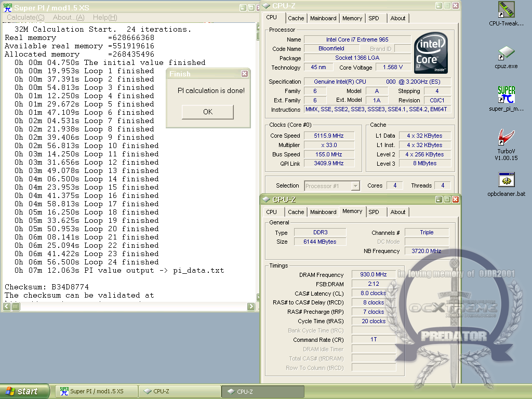Open the CPU-Tweaker desktop shortcut

(506, 14)
